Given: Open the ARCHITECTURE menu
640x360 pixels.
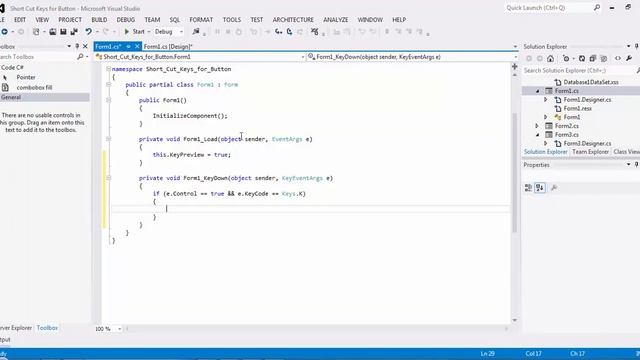Looking at the screenshot, I should click(x=293, y=20).
